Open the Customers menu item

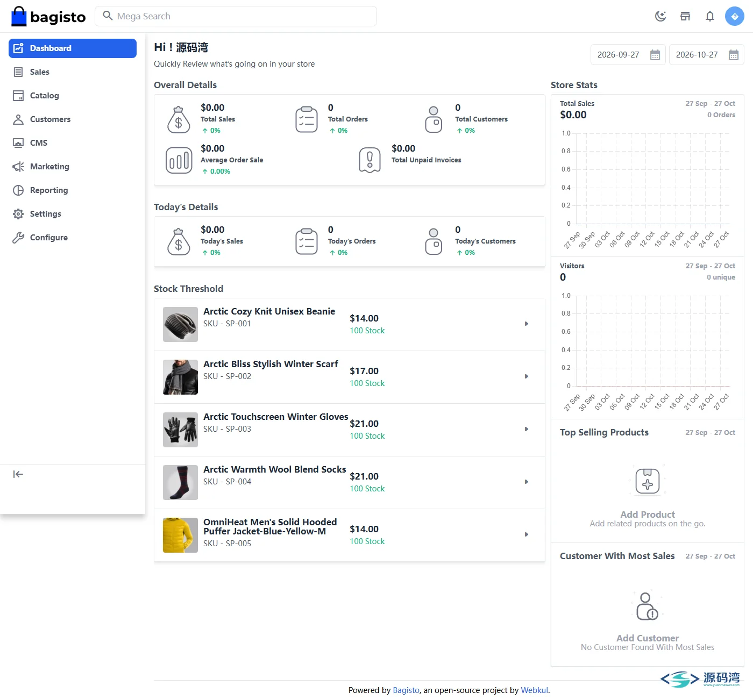(x=73, y=119)
